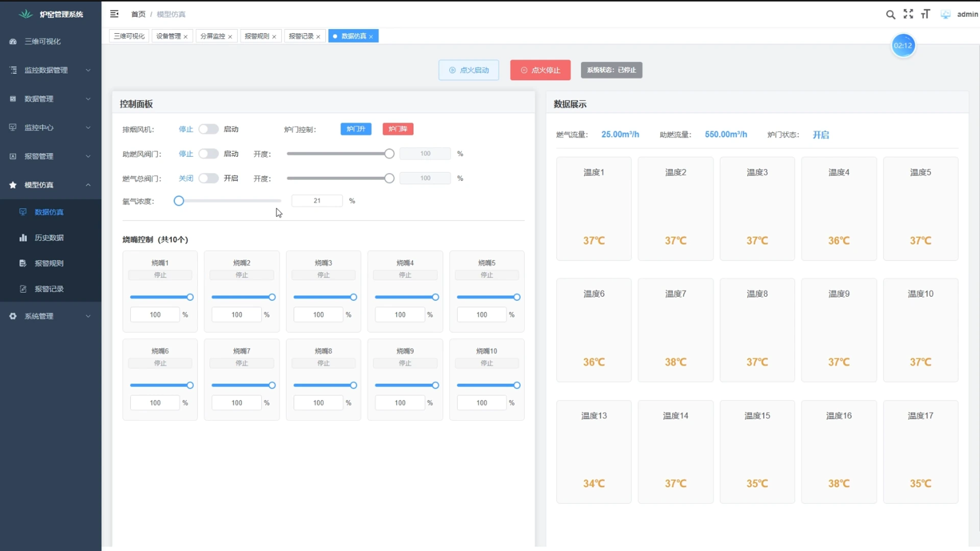The width and height of the screenshot is (980, 551).
Task: Expand the 数据管理 menu chevron
Action: (x=88, y=99)
